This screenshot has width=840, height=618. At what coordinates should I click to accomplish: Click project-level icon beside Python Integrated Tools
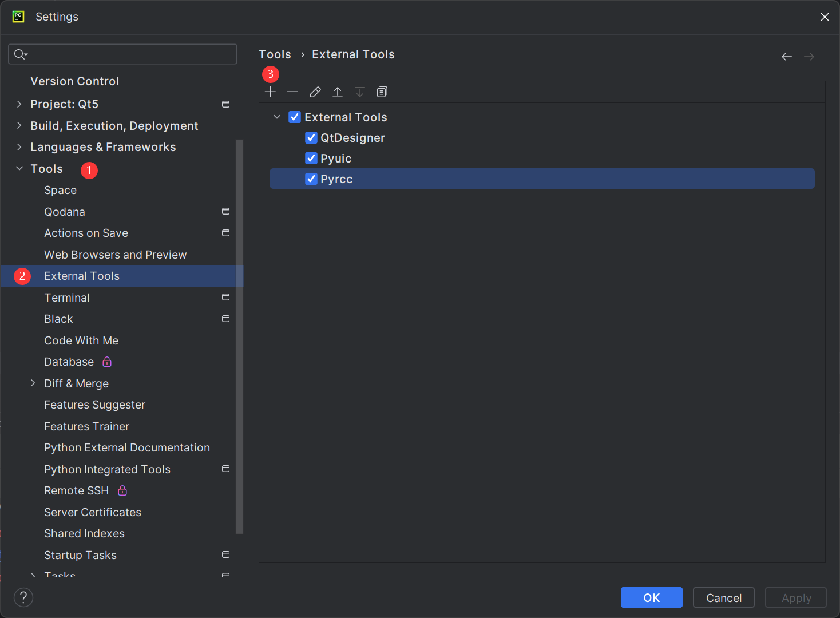226,469
